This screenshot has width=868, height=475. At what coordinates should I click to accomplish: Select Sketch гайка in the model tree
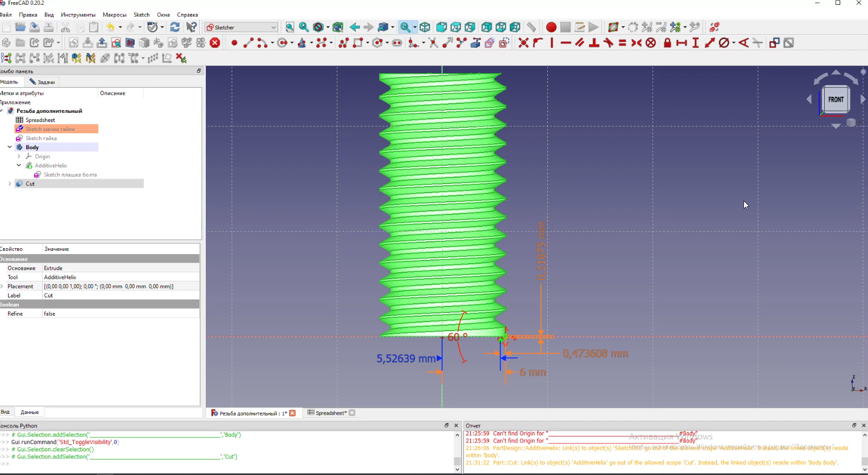coord(41,139)
